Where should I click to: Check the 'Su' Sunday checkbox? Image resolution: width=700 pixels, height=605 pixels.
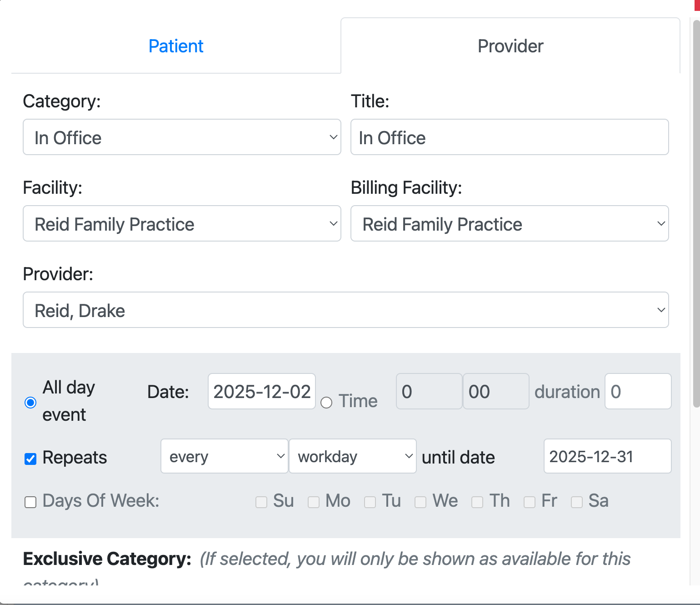[261, 502]
